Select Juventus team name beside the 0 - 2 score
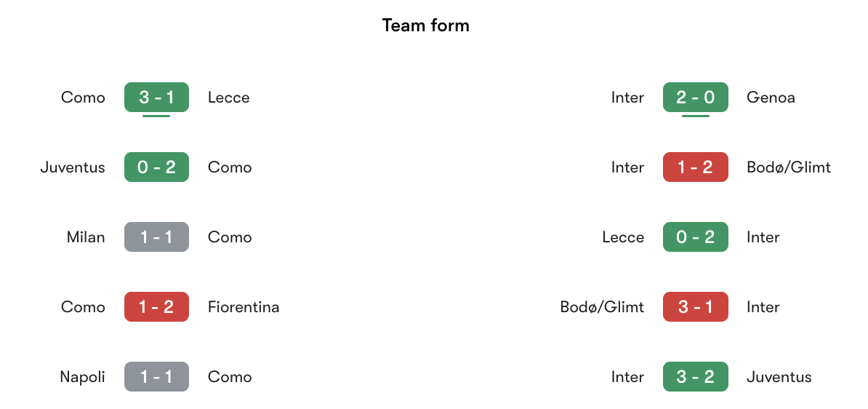 pos(73,167)
